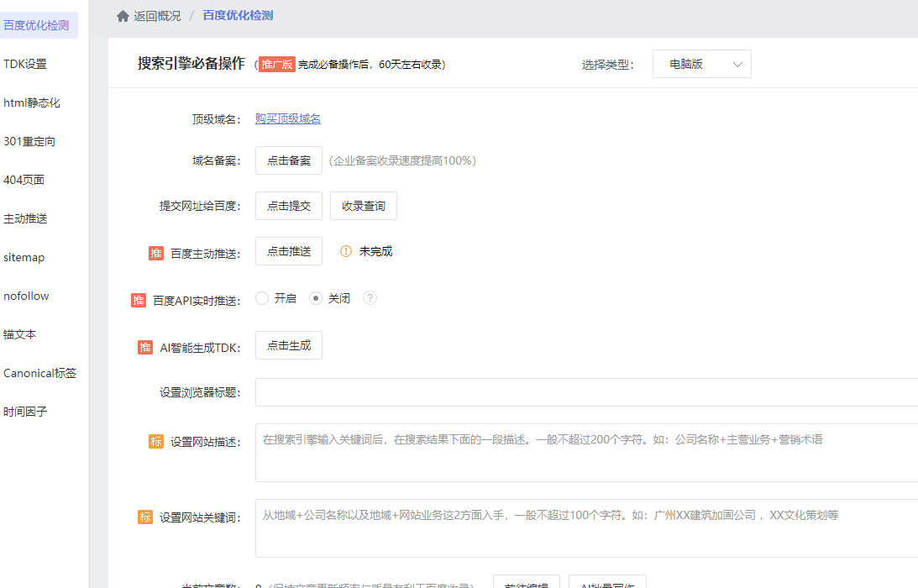Viewport: 918px width, 588px height.
Task: Click the 推 badge beside 百度API实时推送
Action: point(139,301)
